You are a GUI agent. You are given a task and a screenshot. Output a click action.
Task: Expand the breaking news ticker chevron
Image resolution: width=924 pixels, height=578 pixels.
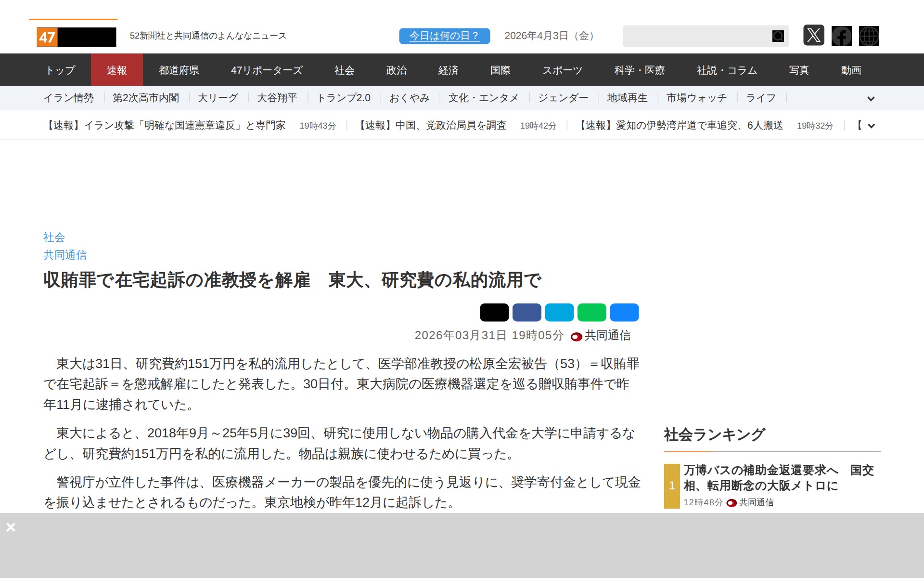tap(871, 126)
